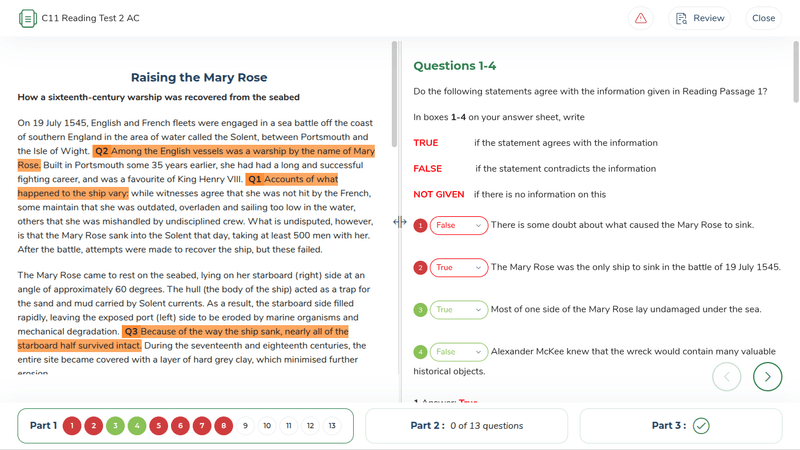Jump to question 6 in Part 1 navigator
This screenshot has height=450, width=800.
coord(181,426)
